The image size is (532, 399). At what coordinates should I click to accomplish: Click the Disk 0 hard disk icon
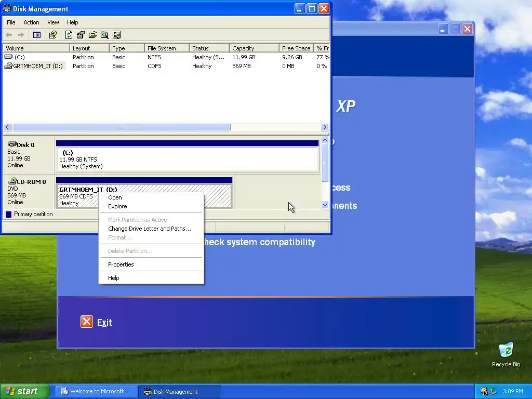tap(12, 144)
